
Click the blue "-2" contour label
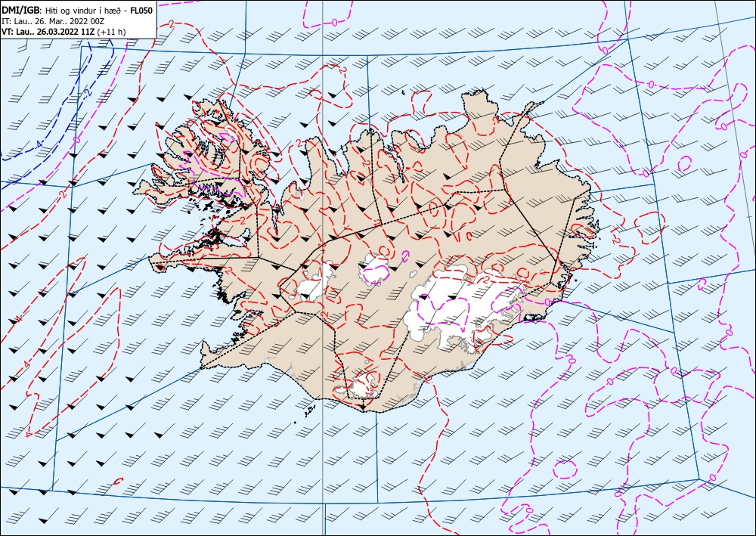tap(87, 94)
